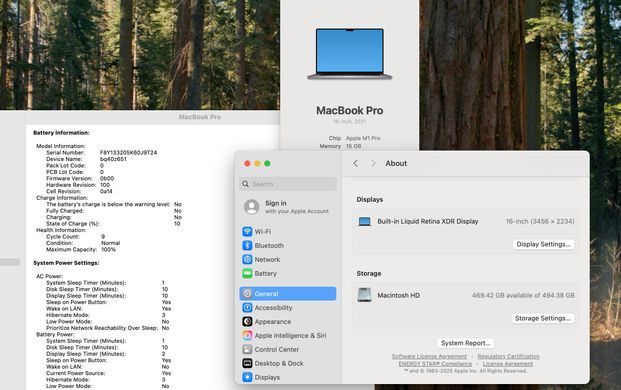Viewport: 621px width, 390px height.
Task: Click the About title in settings header
Action: pyautogui.click(x=396, y=163)
